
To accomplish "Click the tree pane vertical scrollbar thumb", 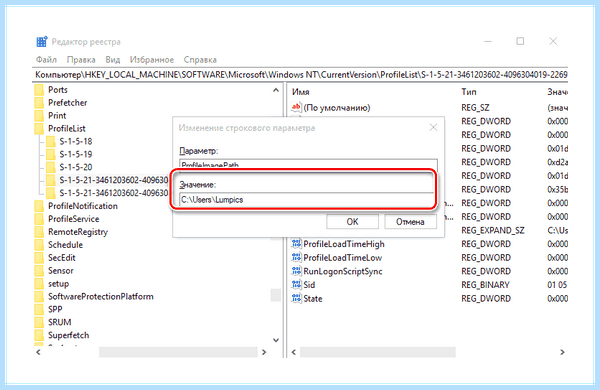I will [x=276, y=295].
